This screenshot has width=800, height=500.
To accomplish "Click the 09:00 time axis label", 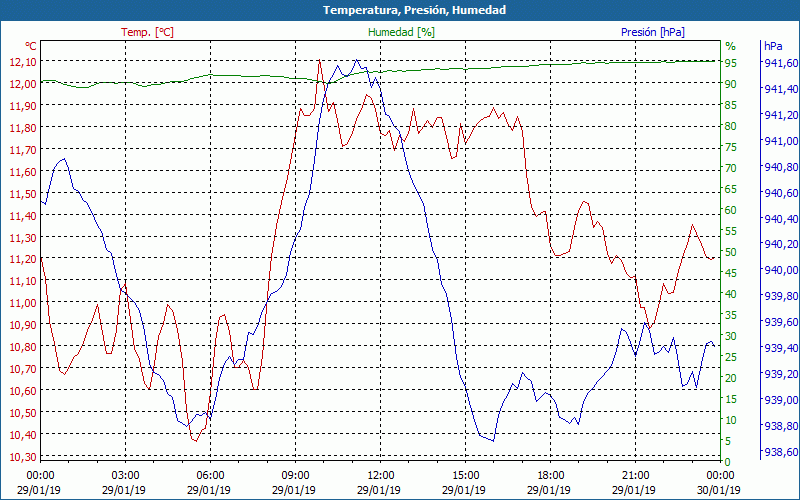I will [294, 476].
